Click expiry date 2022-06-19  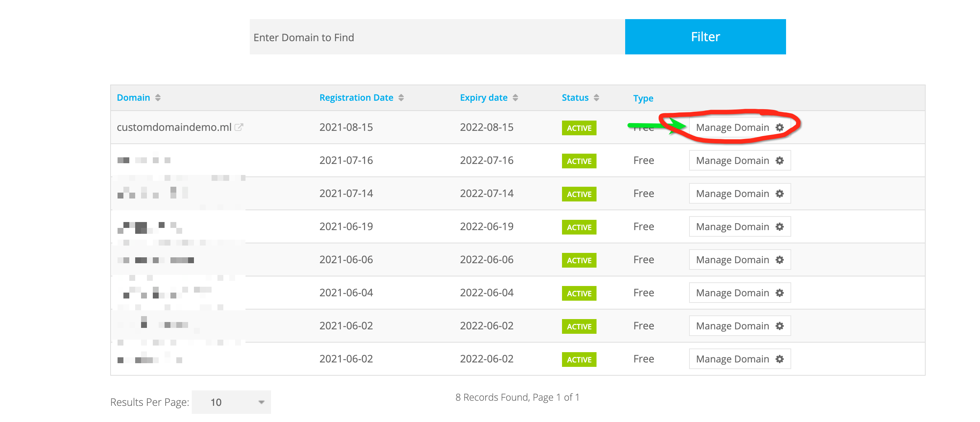pos(487,226)
